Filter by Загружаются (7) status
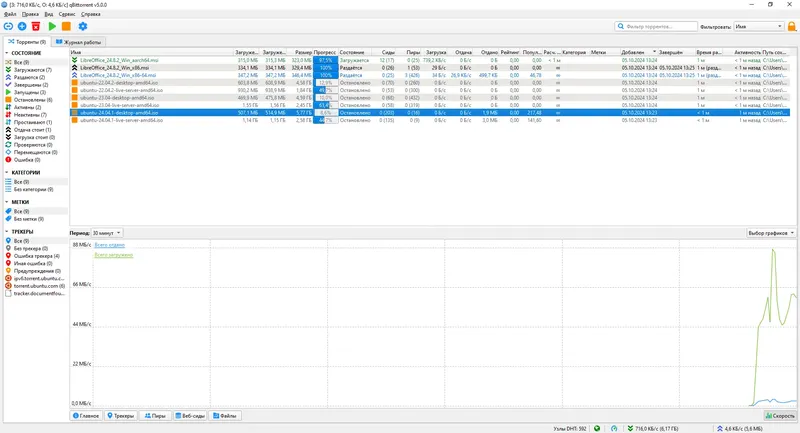This screenshot has height=433, width=800. [33, 70]
